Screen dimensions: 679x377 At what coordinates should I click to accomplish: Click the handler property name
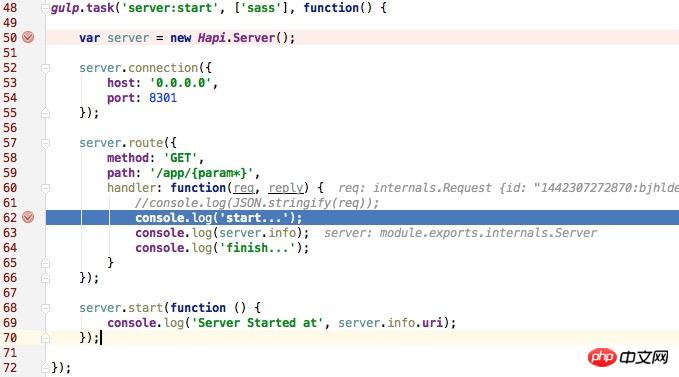132,188
